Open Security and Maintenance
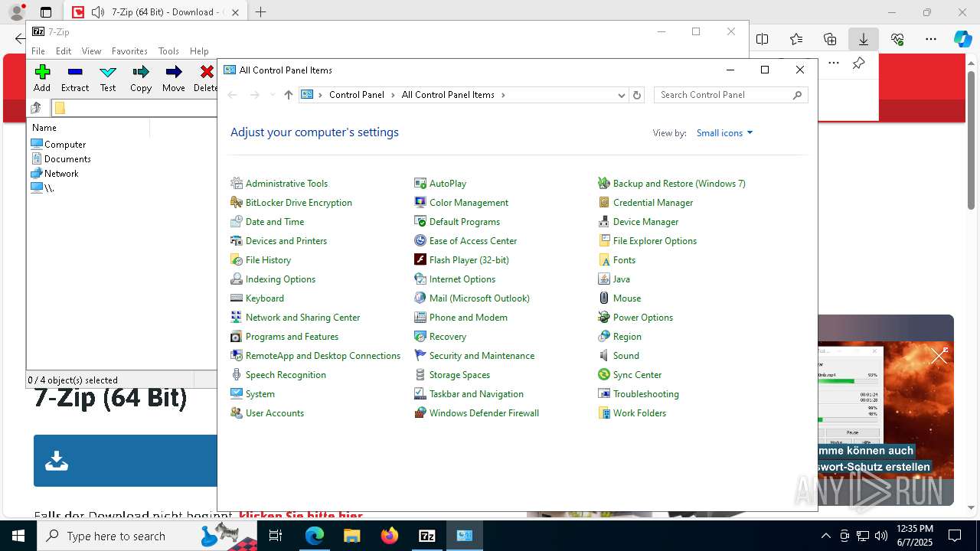This screenshot has width=980, height=551. pos(482,356)
